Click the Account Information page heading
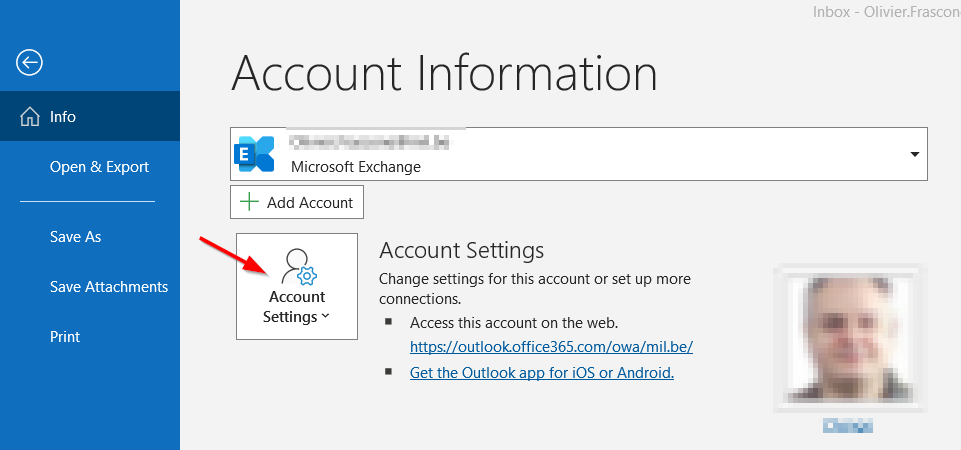This screenshot has height=450, width=961. click(x=444, y=75)
